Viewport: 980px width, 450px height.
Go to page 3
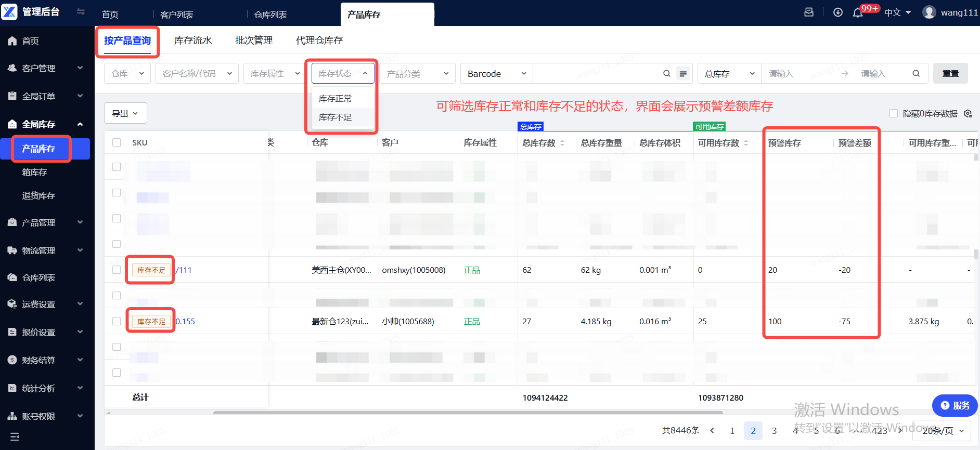[x=774, y=430]
